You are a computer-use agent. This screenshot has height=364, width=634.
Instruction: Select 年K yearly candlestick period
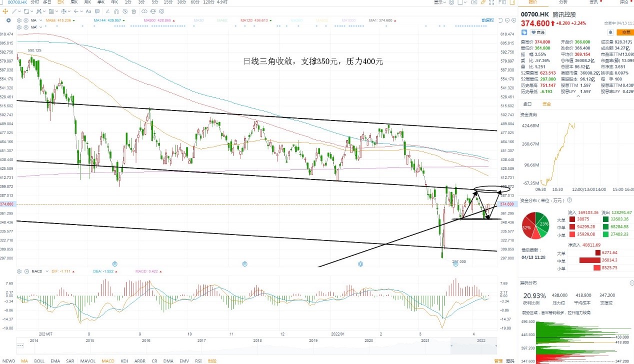click(114, 2)
